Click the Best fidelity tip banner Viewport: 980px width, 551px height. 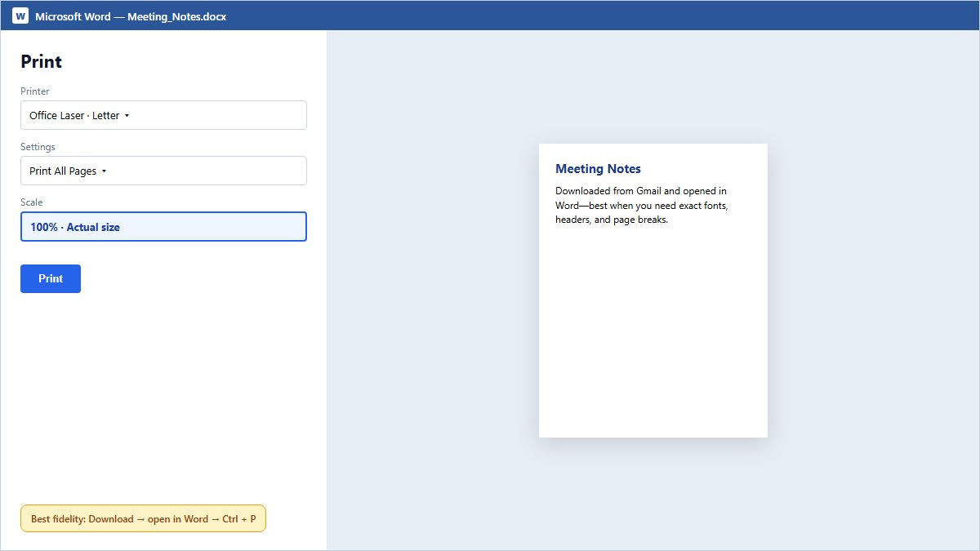[x=143, y=518]
